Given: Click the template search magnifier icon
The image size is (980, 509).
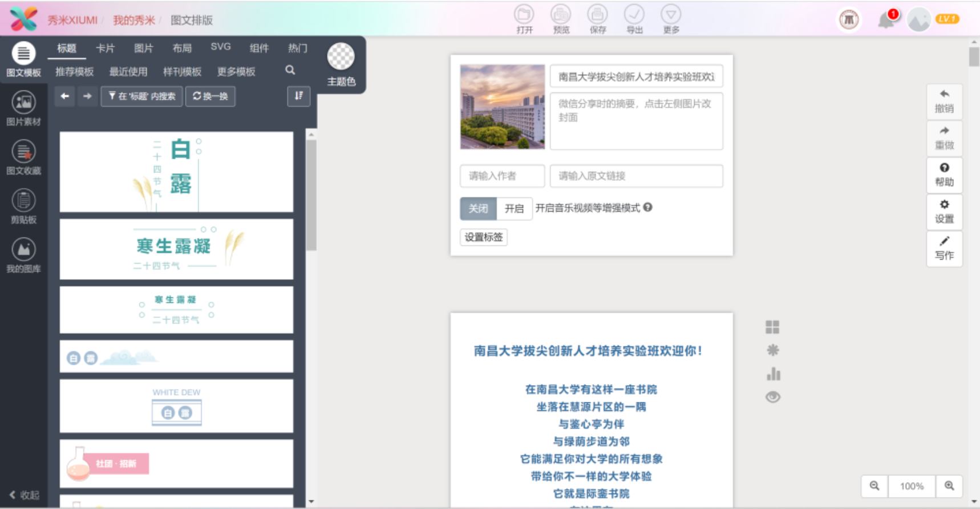Looking at the screenshot, I should click(290, 70).
